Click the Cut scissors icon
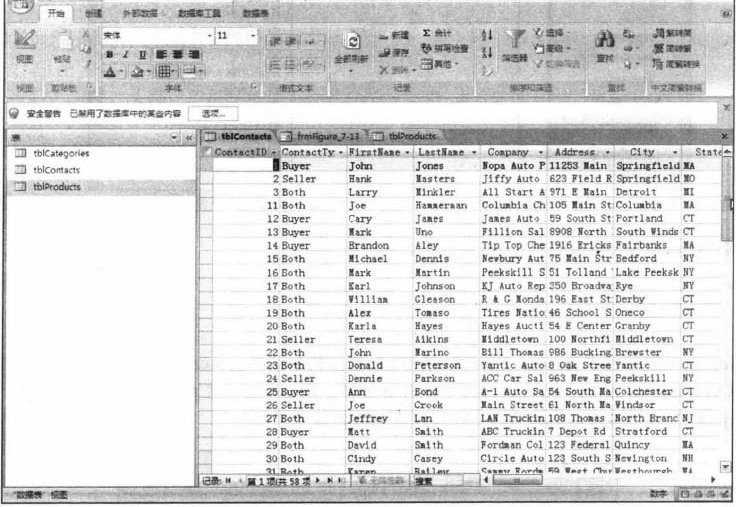Screen dimensions: 736x507 point(86,34)
